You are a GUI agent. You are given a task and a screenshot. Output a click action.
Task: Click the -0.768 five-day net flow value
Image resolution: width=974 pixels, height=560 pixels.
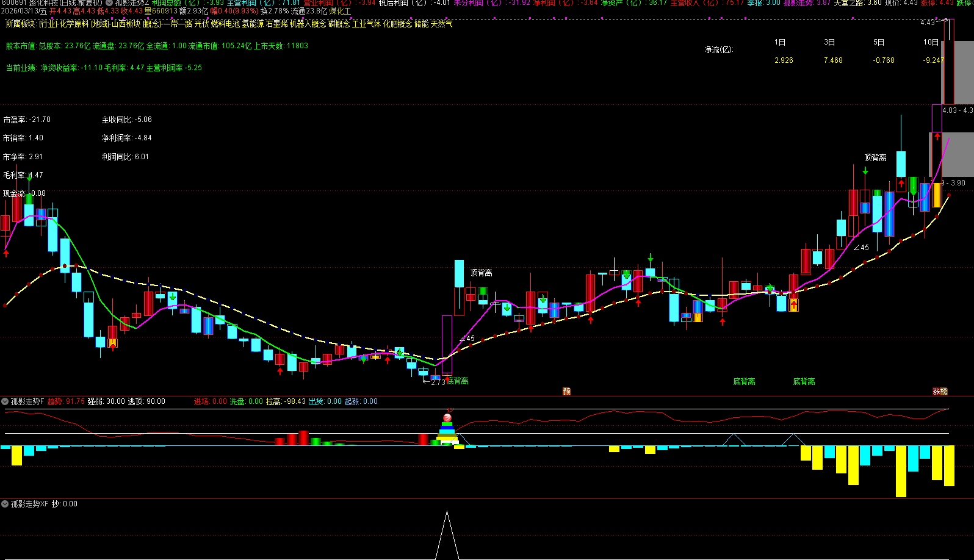[884, 60]
